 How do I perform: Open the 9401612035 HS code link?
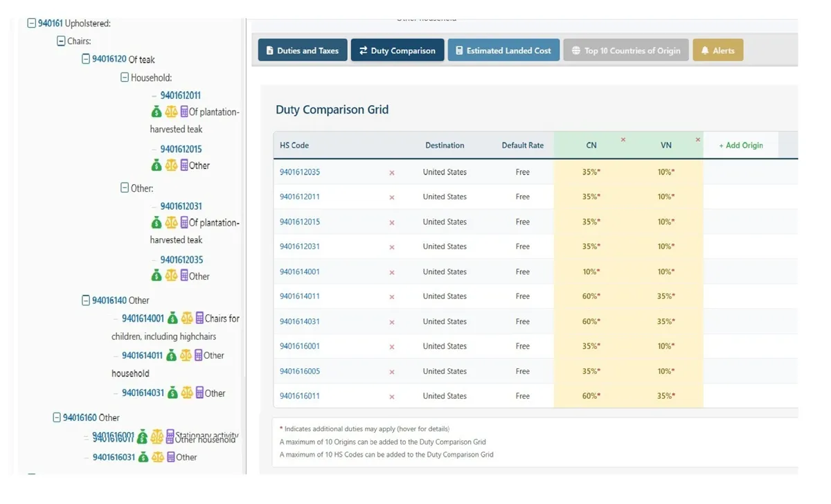coord(299,172)
